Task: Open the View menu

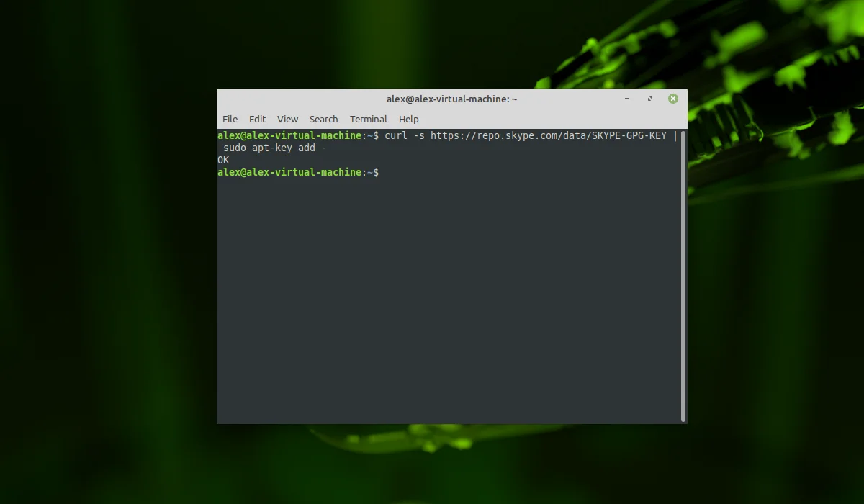Action: (287, 119)
